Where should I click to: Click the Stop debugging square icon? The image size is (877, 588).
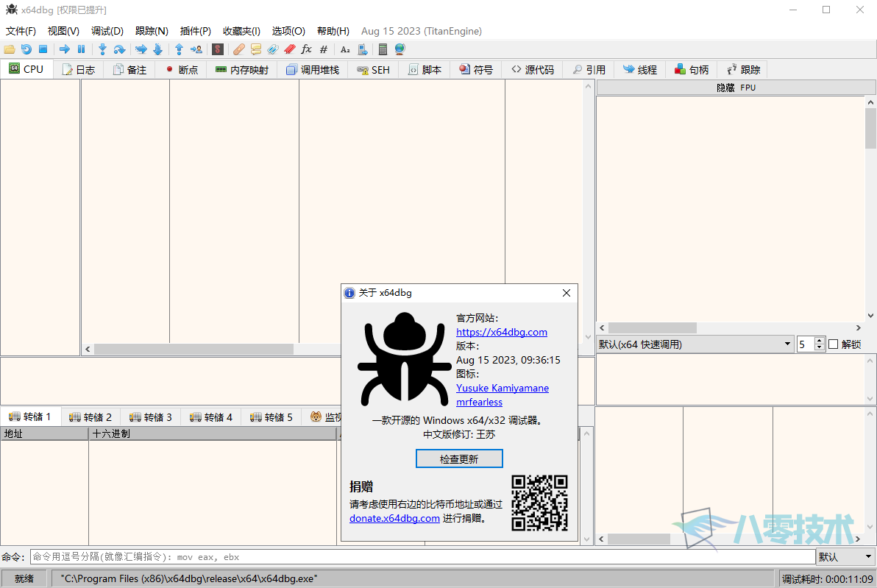click(x=43, y=49)
